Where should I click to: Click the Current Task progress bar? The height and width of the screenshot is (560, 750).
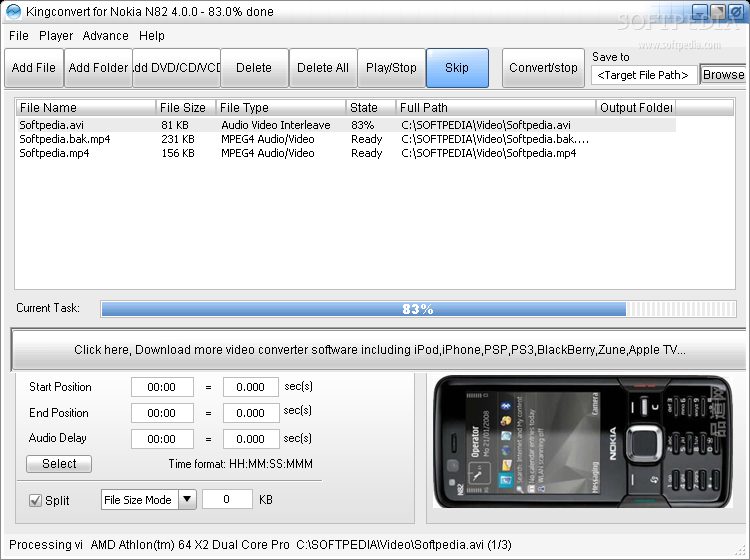coord(419,309)
